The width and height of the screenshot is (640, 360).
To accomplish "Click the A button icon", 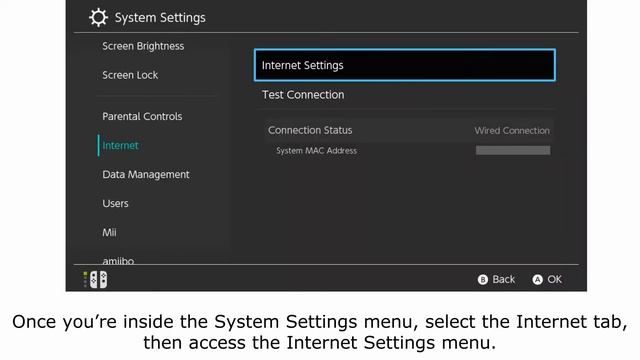I will [538, 280].
